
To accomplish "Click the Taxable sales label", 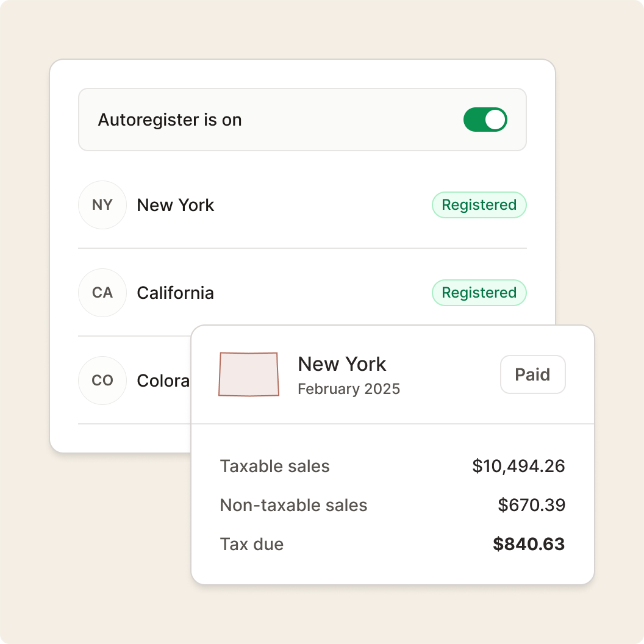I will coord(274,467).
